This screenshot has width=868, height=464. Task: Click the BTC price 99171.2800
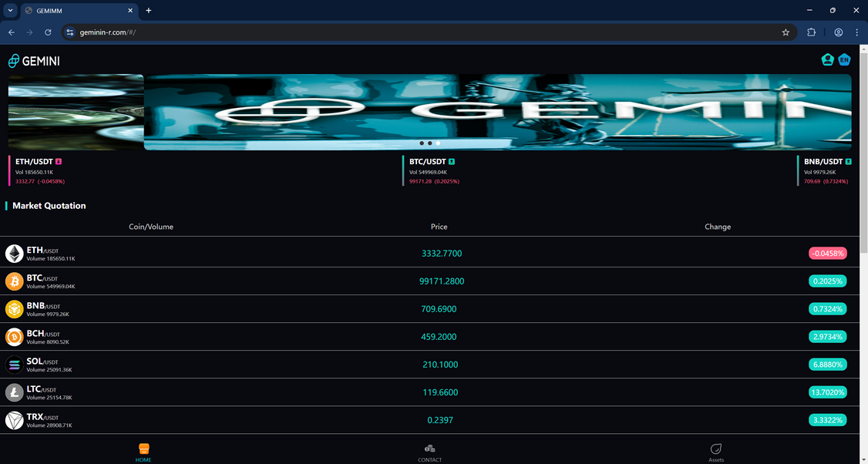pos(442,281)
